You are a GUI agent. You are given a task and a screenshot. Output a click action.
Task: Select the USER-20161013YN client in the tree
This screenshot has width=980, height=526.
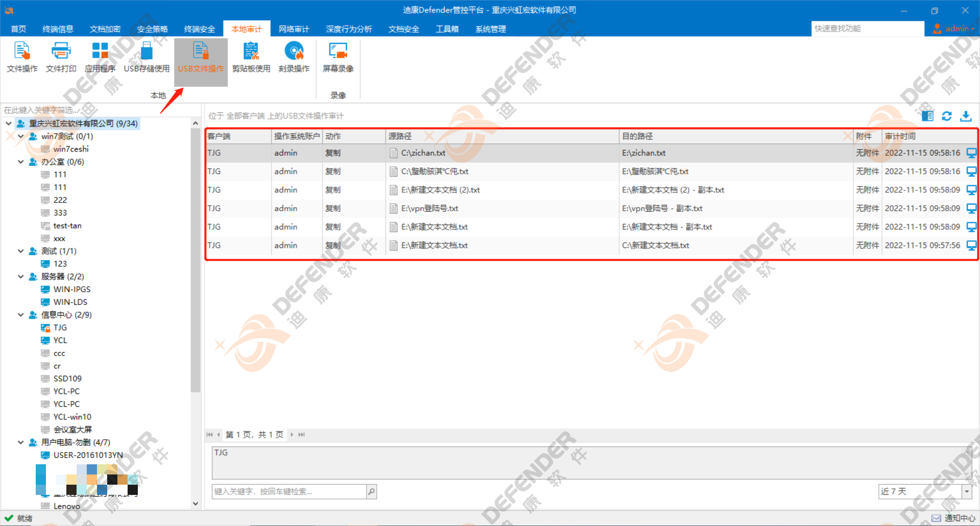point(82,455)
